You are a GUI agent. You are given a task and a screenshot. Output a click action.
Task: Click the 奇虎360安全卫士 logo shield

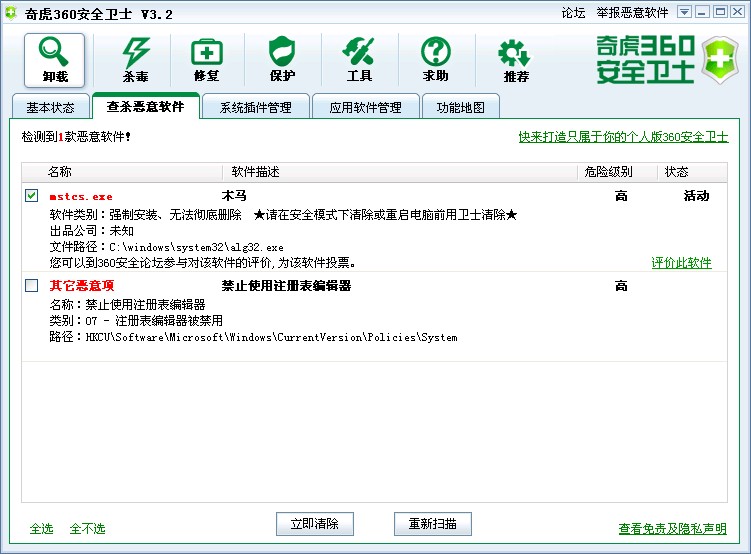pos(719,60)
